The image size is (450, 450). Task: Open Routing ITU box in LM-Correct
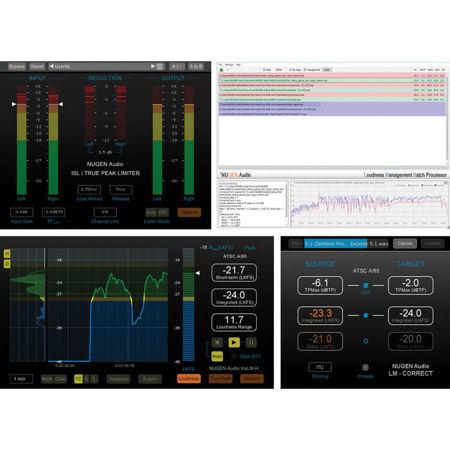(320, 367)
